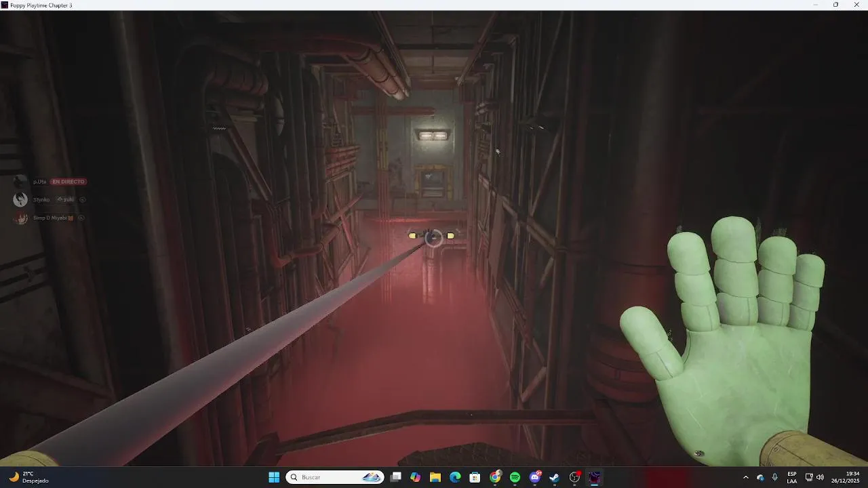The height and width of the screenshot is (488, 868).
Task: Switch to Discord in the taskbar
Action: 535,477
